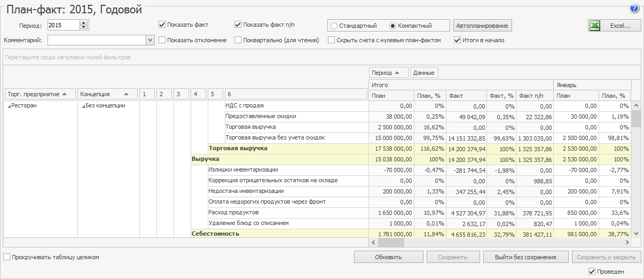
Task: Select the Стандартный radio button
Action: click(x=334, y=26)
